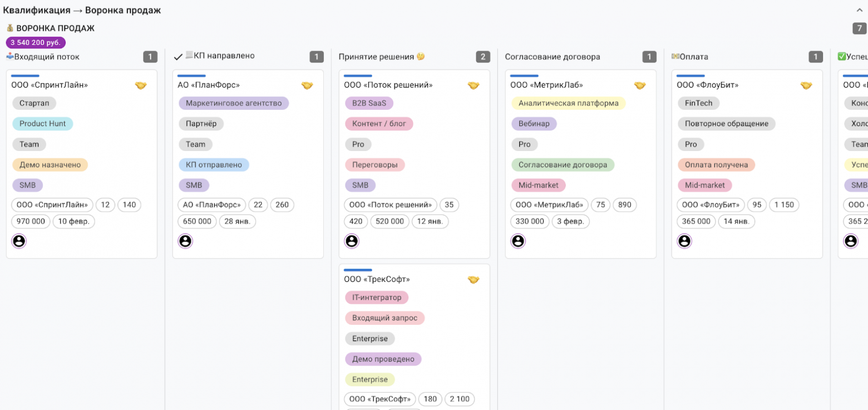Click the checkmark icon in КП направлено header
Image resolution: width=868 pixels, height=410 pixels.
pyautogui.click(x=179, y=55)
